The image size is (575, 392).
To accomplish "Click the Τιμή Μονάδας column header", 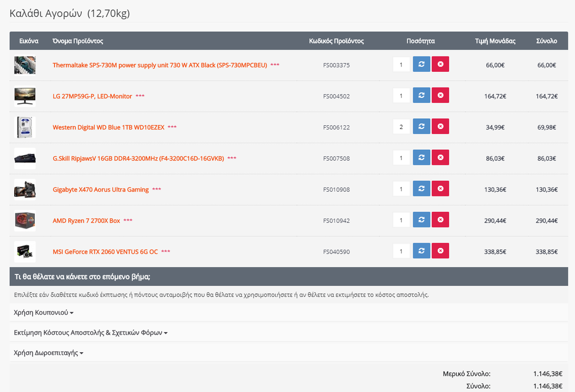I will pyautogui.click(x=495, y=41).
